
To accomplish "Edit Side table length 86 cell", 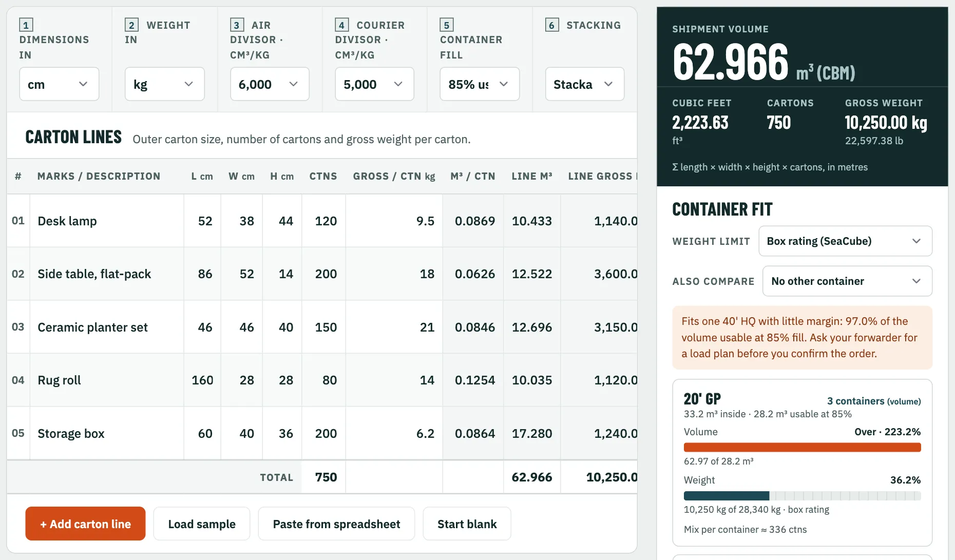I will click(x=202, y=274).
